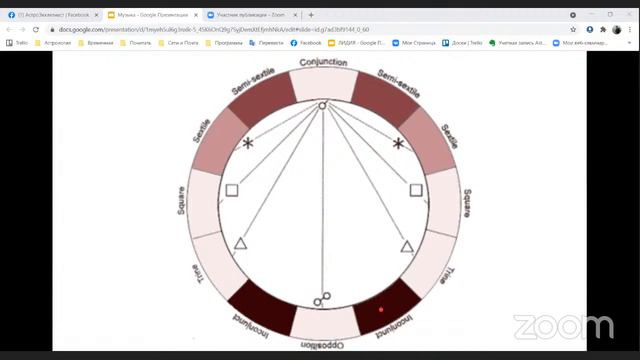Click the opposition symbol at the circle bottom

click(x=322, y=299)
